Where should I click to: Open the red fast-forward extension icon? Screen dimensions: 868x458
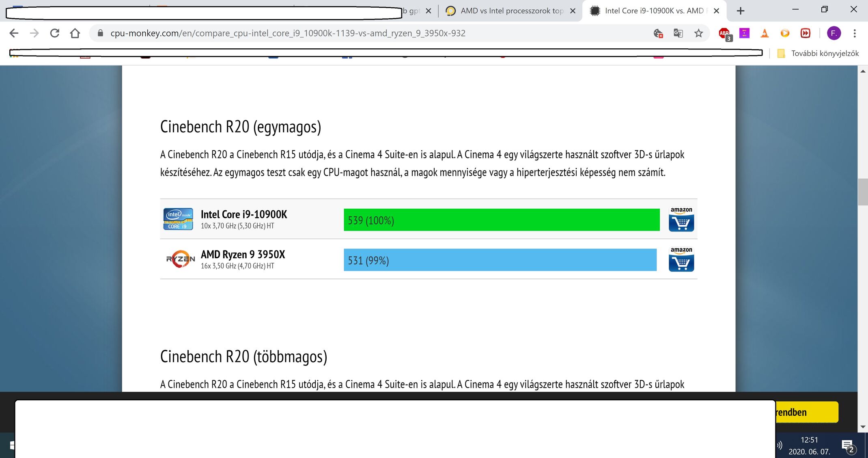click(806, 33)
